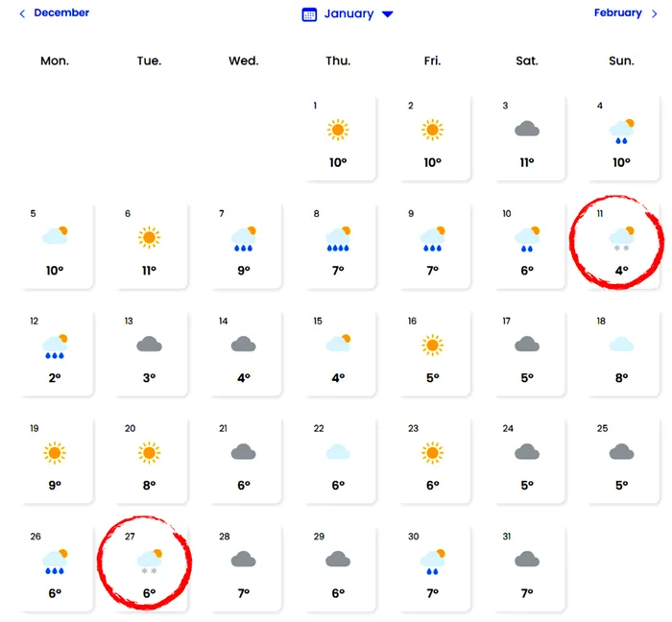Open the January month selector label
The height and width of the screenshot is (622, 672).
[x=348, y=13]
